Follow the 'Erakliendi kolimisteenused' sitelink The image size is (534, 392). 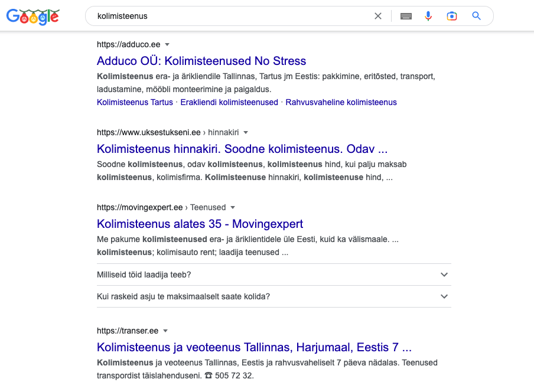229,102
